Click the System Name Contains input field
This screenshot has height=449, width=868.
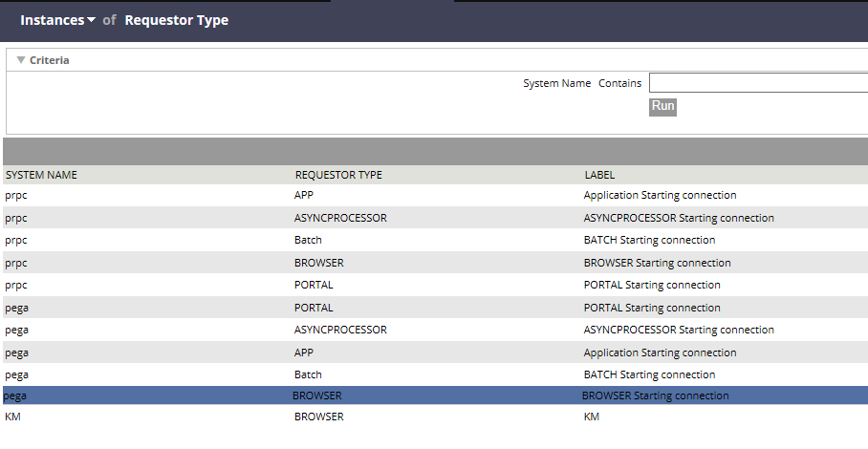click(x=758, y=83)
